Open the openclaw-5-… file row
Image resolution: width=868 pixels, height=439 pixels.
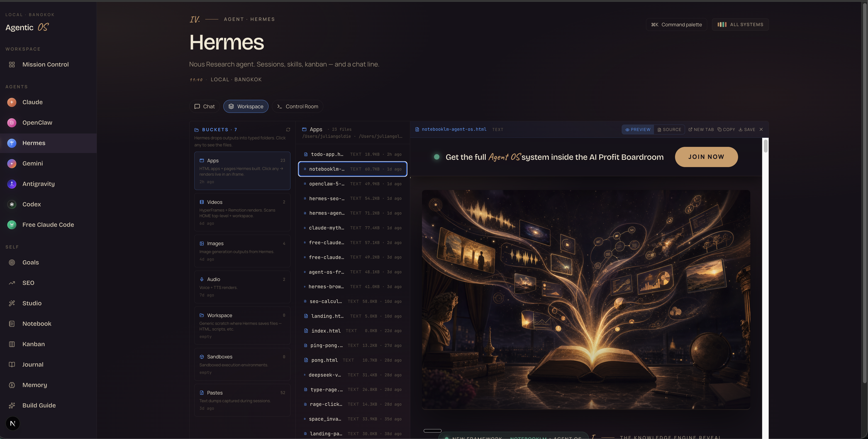[x=353, y=184]
